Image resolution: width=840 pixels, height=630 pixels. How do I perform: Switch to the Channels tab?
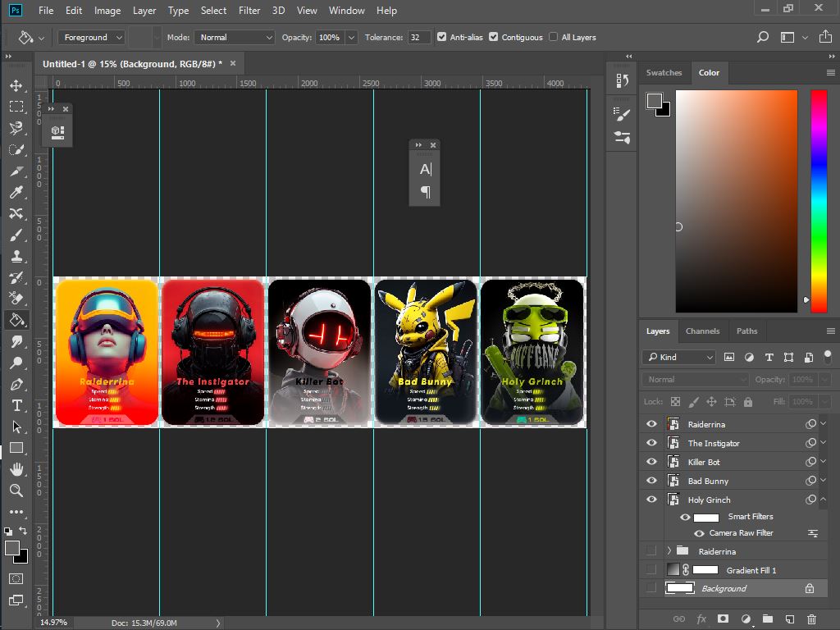point(702,331)
